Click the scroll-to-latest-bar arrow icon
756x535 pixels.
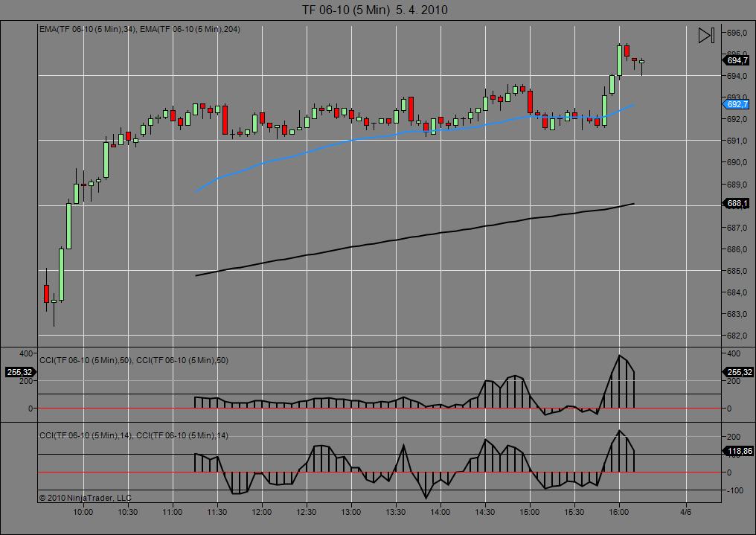(x=706, y=35)
